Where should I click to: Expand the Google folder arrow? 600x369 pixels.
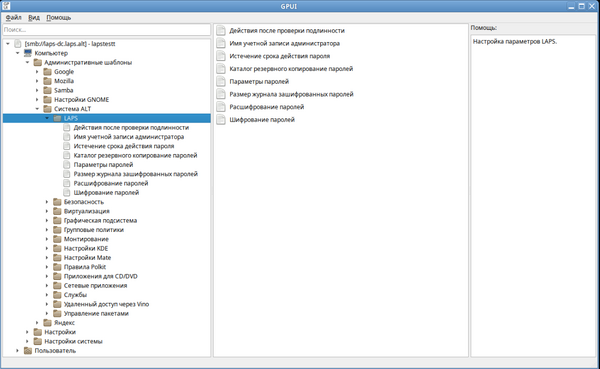coord(37,72)
